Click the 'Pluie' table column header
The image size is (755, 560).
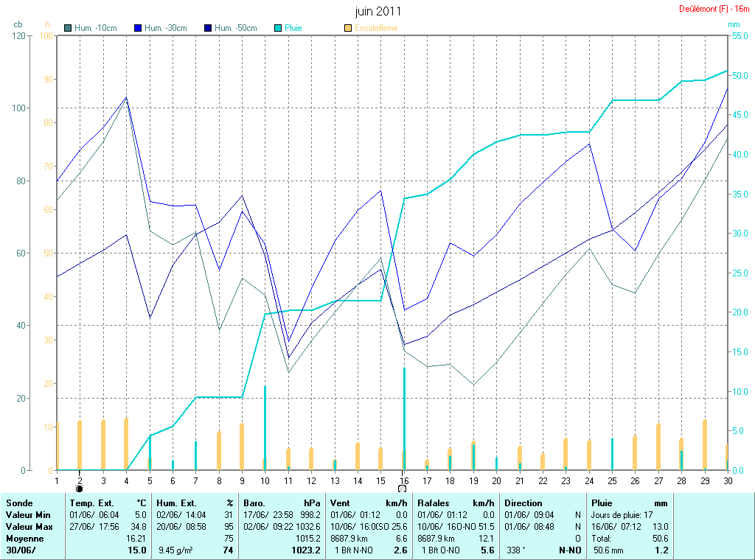tap(602, 503)
